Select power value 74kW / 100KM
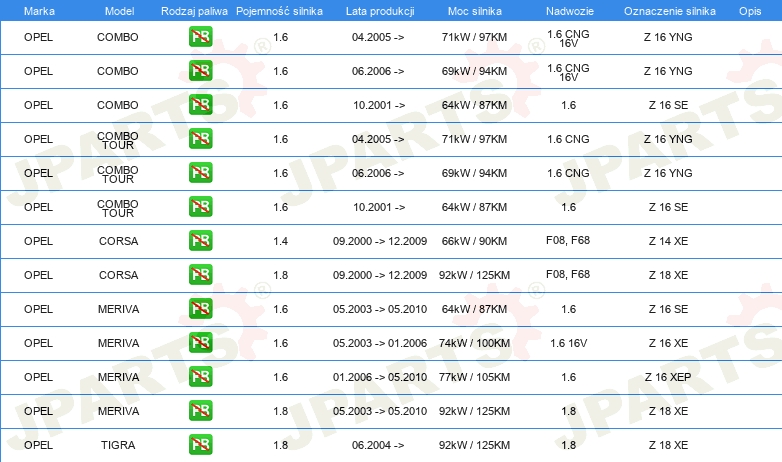This screenshot has width=782, height=462. (474, 343)
